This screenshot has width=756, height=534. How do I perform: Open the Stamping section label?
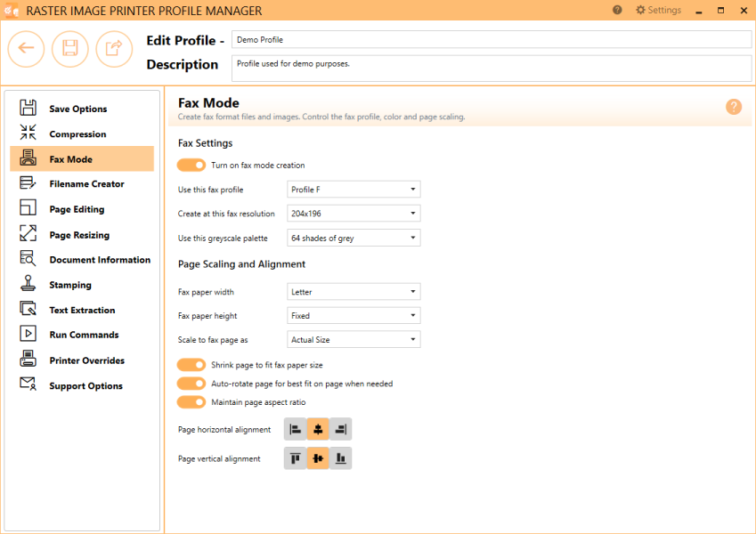coord(70,285)
